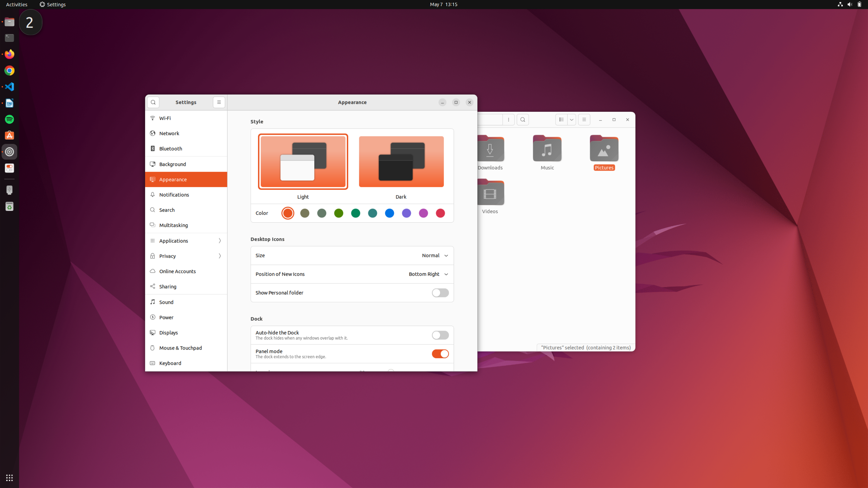Pick the blue accent color
Viewport: 868px width, 488px height.
coord(390,213)
